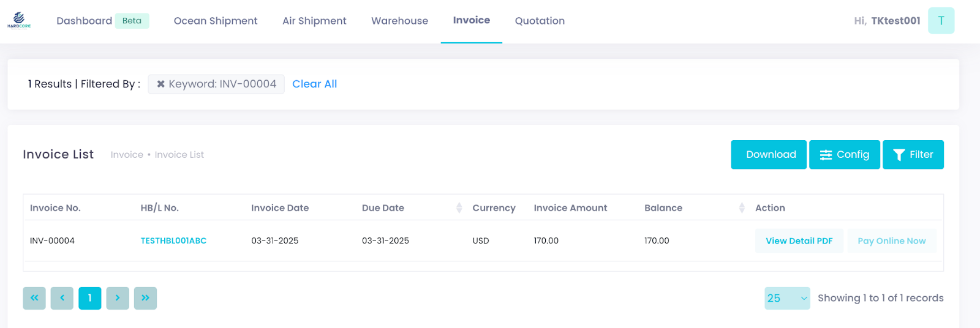The height and width of the screenshot is (328, 980).
Task: Go to next page arrow
Action: [x=118, y=298]
